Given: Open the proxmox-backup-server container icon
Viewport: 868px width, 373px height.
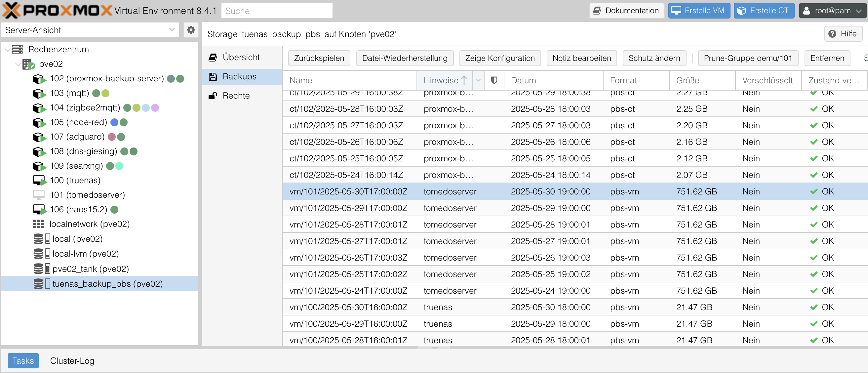Looking at the screenshot, I should click(x=39, y=79).
